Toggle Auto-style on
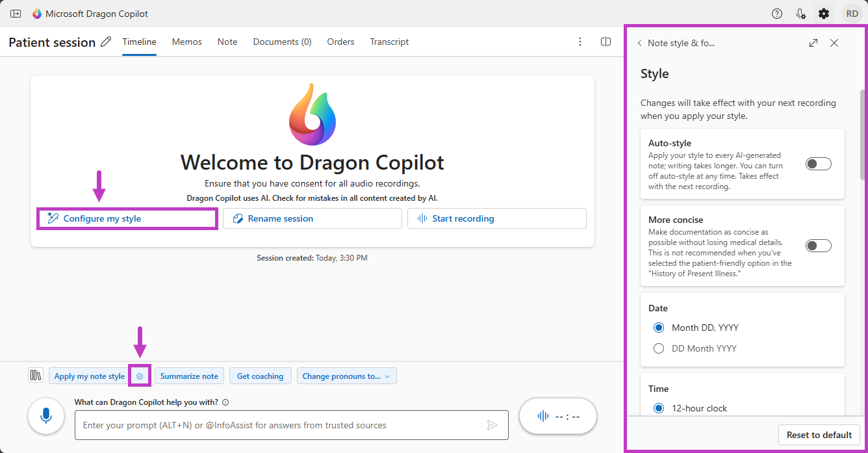 (818, 164)
